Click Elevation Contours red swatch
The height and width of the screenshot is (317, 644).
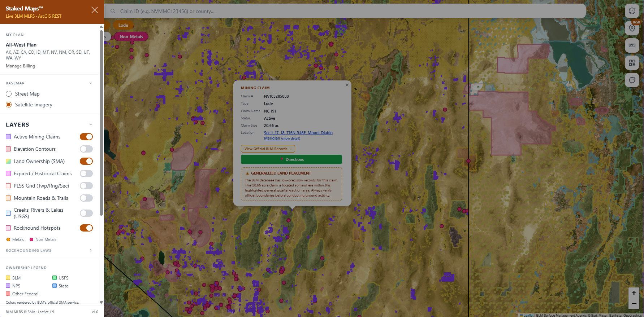point(8,149)
